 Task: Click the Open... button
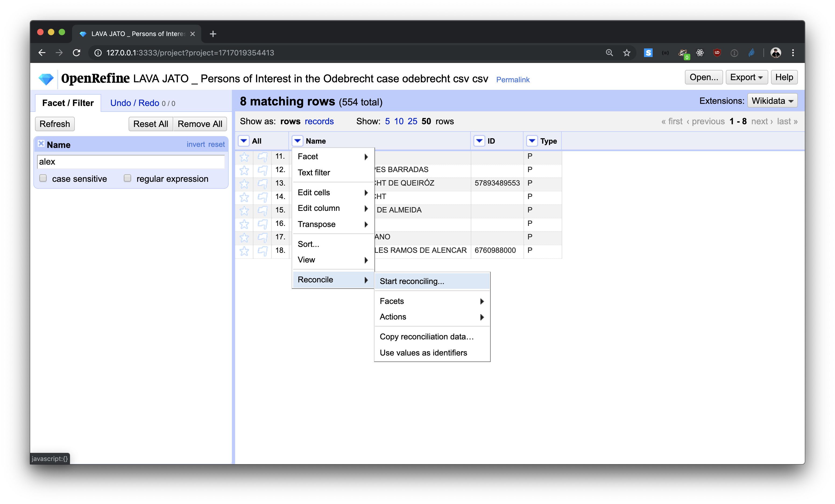coord(703,77)
